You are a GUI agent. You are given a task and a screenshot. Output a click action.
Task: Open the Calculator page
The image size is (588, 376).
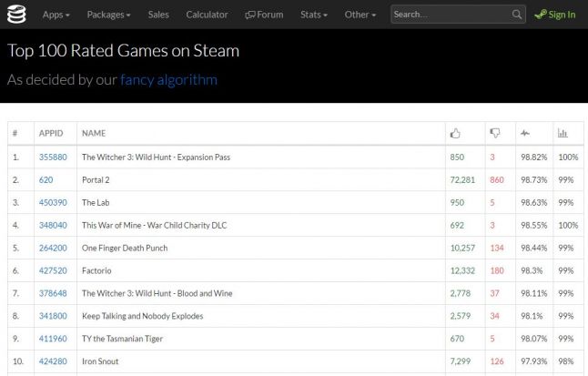[207, 15]
